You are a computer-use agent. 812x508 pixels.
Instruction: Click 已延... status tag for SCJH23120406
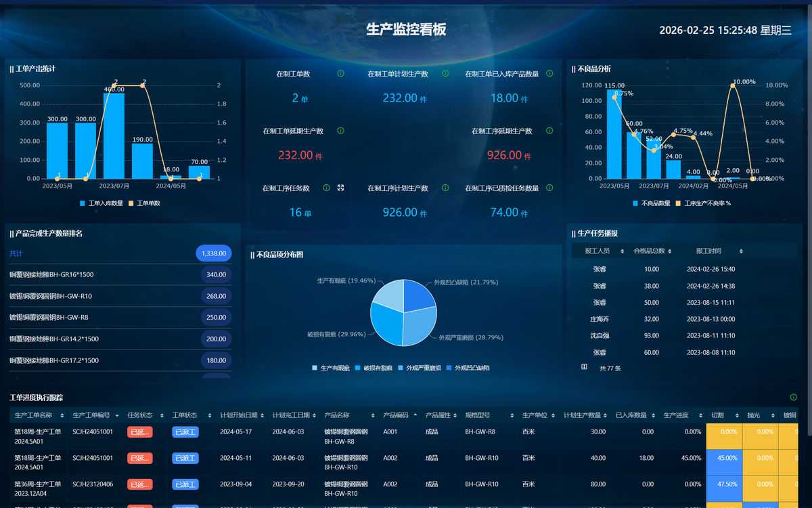click(x=140, y=484)
